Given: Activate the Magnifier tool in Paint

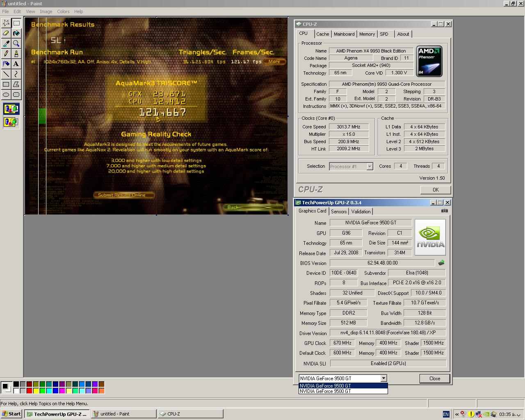Looking at the screenshot, I should (16, 43).
